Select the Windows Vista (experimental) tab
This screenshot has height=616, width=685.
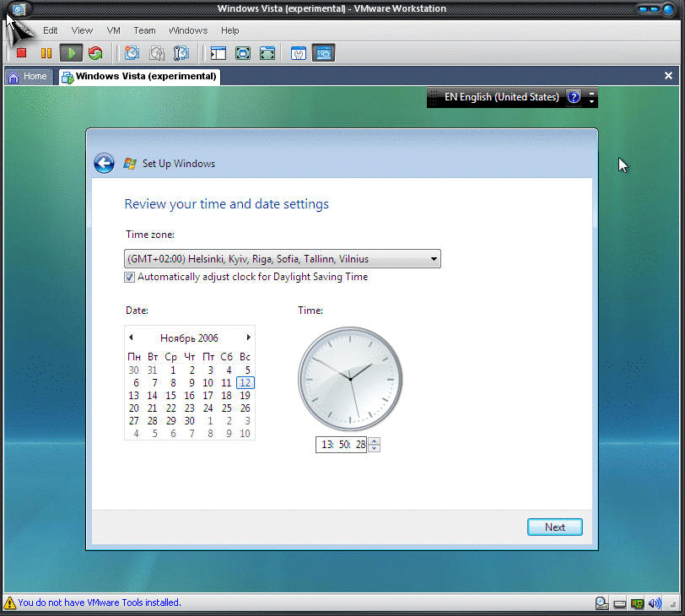pyautogui.click(x=139, y=77)
